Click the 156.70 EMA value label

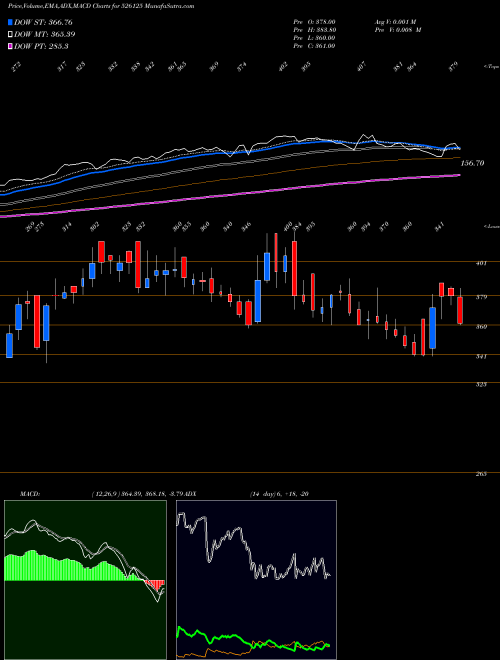point(473,163)
